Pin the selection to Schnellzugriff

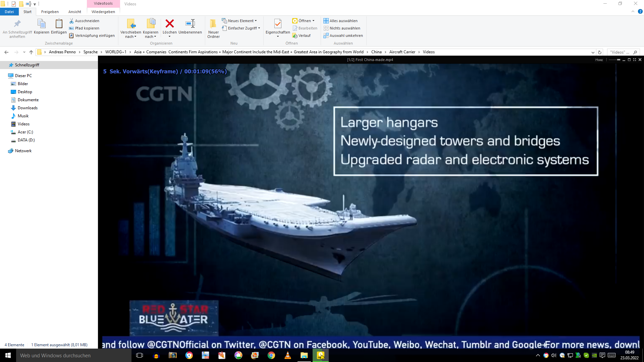pyautogui.click(x=17, y=28)
